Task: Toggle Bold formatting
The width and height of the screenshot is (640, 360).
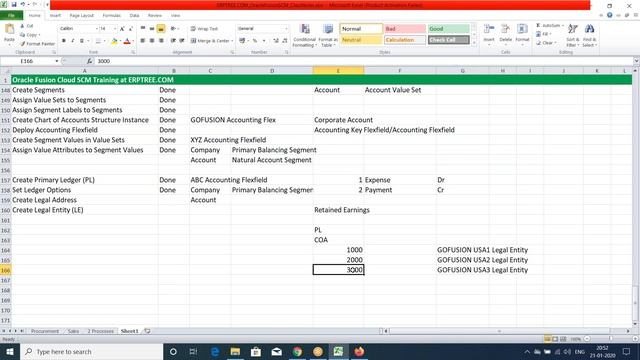Action: [64, 41]
